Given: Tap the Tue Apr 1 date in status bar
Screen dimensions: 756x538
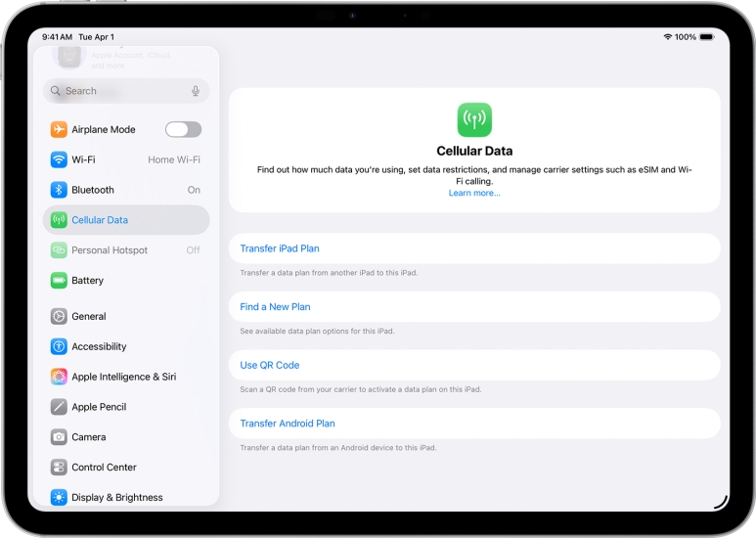Looking at the screenshot, I should coord(97,36).
